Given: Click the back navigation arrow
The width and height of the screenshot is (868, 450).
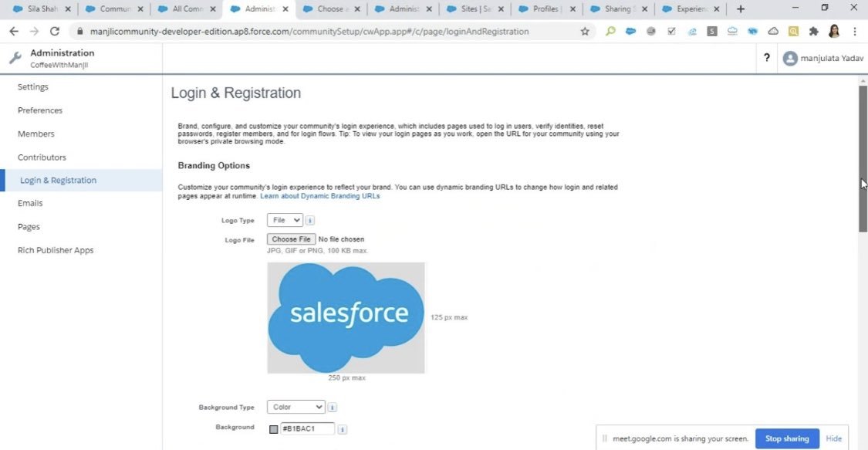Looking at the screenshot, I should click(x=14, y=32).
